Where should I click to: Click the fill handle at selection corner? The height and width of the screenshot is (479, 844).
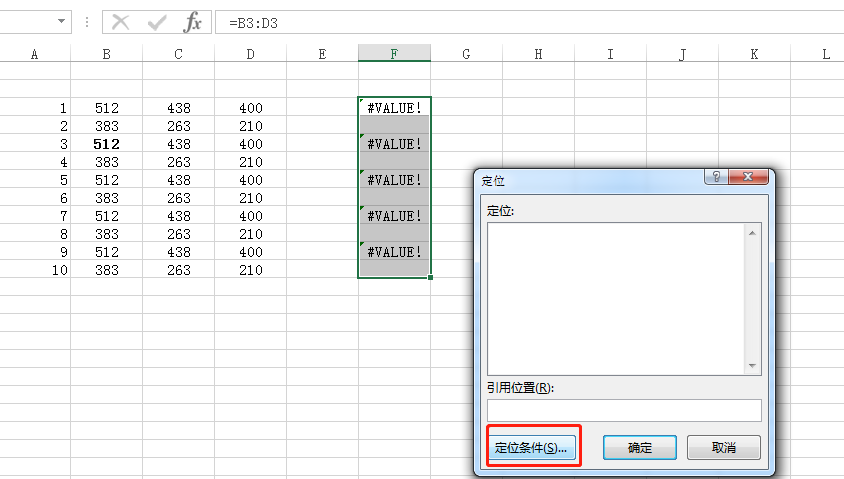[430, 277]
